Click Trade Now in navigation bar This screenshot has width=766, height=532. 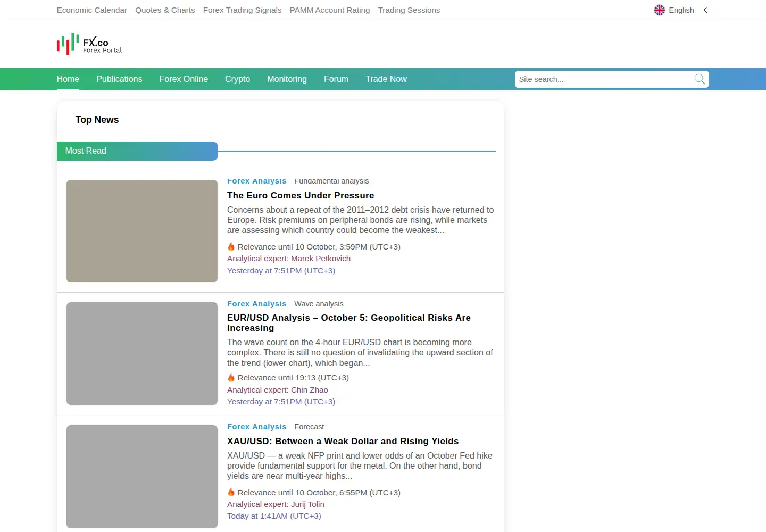386,79
